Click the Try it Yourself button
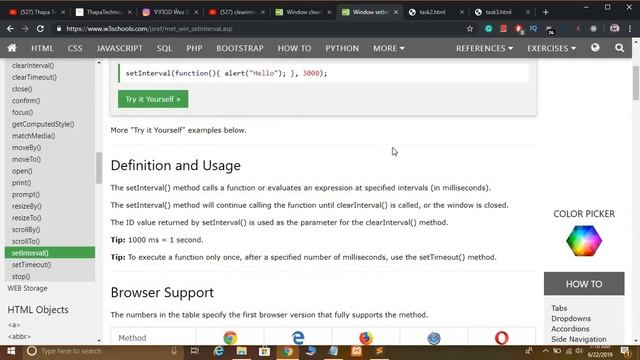This screenshot has width=640, height=360. click(x=153, y=99)
